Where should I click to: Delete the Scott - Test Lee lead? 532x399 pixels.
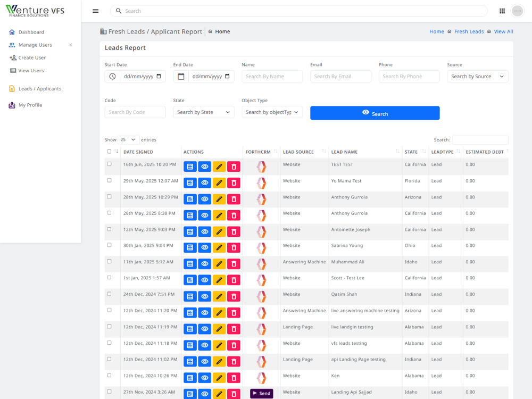pyautogui.click(x=234, y=280)
